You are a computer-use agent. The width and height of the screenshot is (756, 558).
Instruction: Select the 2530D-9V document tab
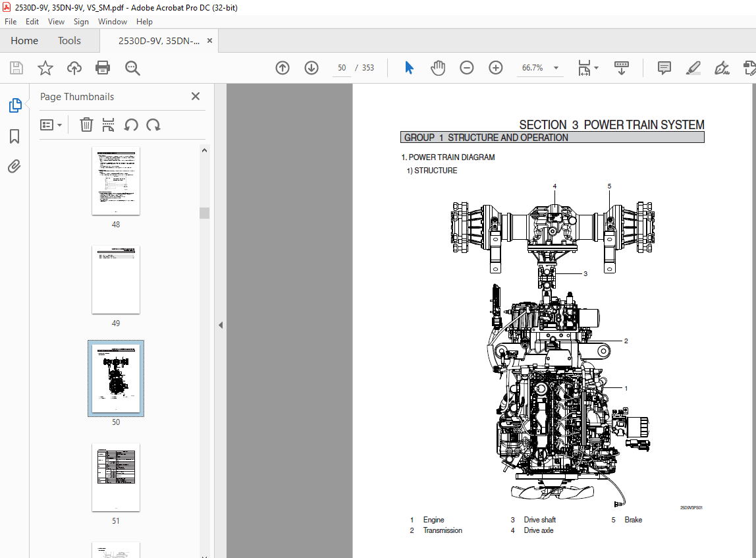tap(159, 41)
